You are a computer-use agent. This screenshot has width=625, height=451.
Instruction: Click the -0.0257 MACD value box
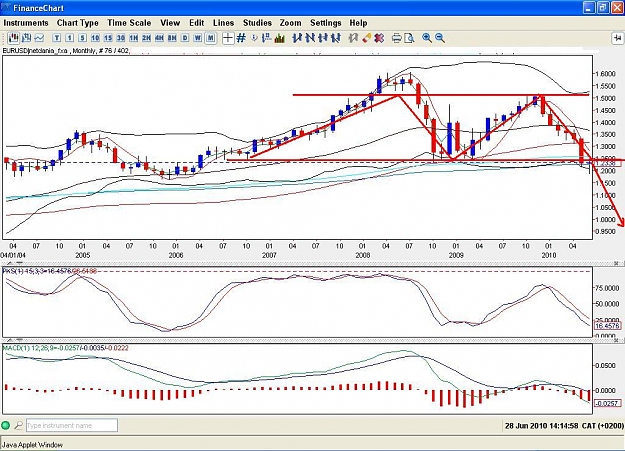[x=607, y=403]
